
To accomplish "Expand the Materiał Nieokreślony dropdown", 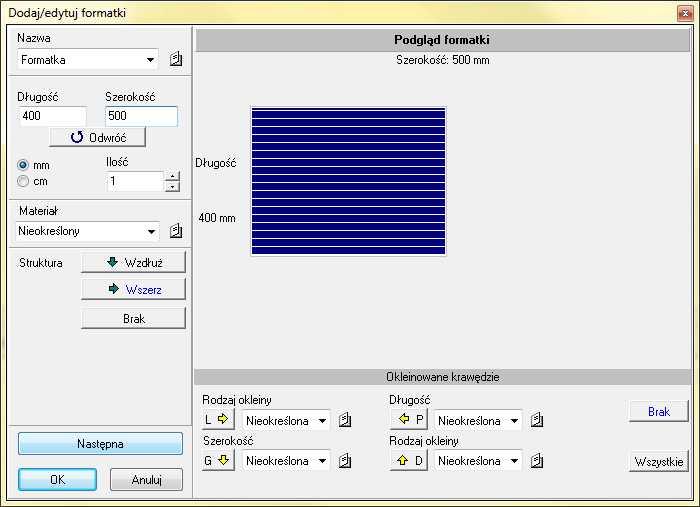I will pyautogui.click(x=151, y=231).
